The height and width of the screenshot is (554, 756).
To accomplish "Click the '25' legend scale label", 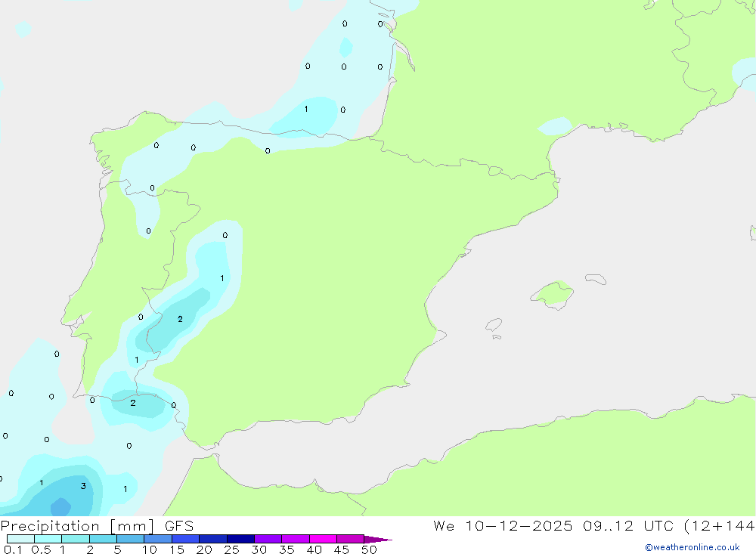I will [232, 549].
